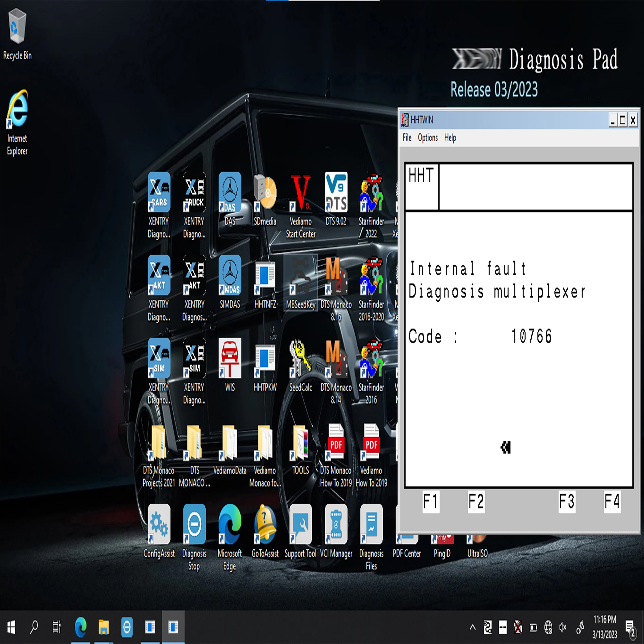Click the Diagnosis Files desktop icon

pos(371,537)
